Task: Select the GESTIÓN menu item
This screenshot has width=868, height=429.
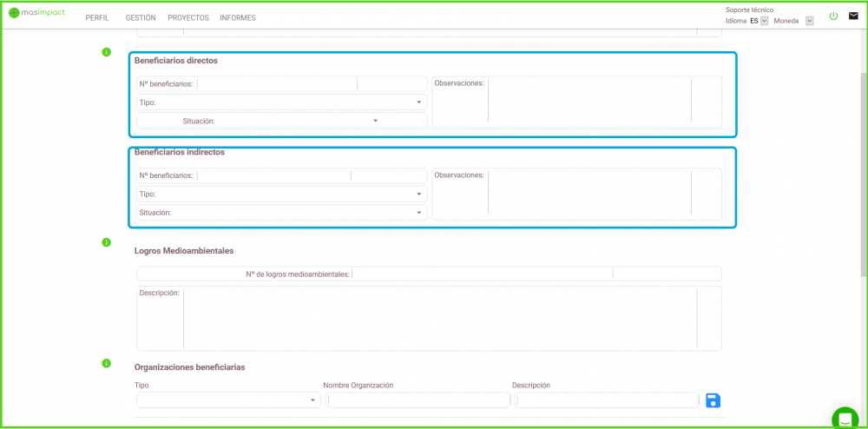Action: pyautogui.click(x=141, y=17)
